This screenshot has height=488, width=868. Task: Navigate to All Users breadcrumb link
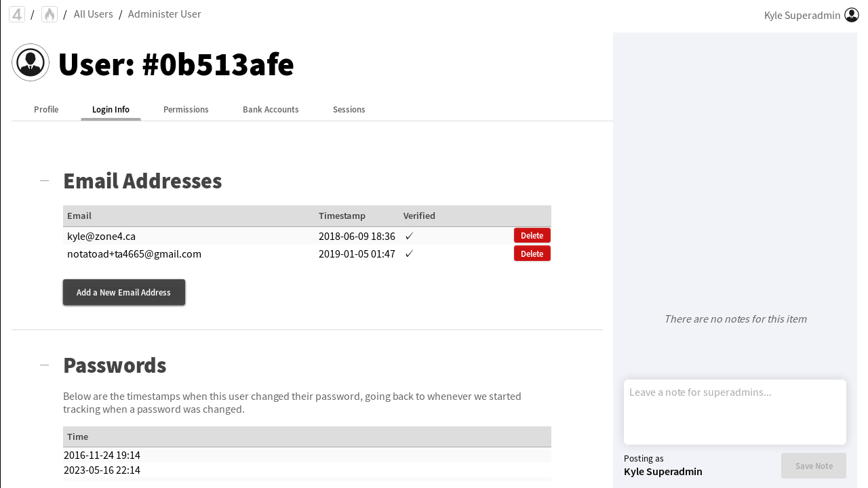tap(94, 14)
